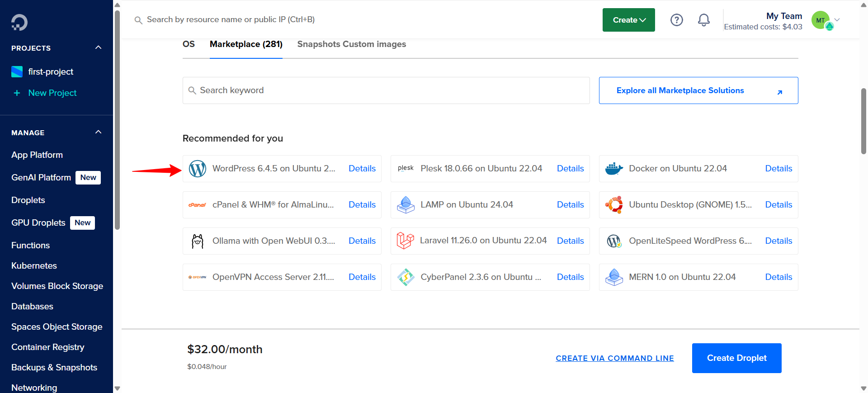This screenshot has width=868, height=393.
Task: Click the Ollama llama icon
Action: (198, 241)
